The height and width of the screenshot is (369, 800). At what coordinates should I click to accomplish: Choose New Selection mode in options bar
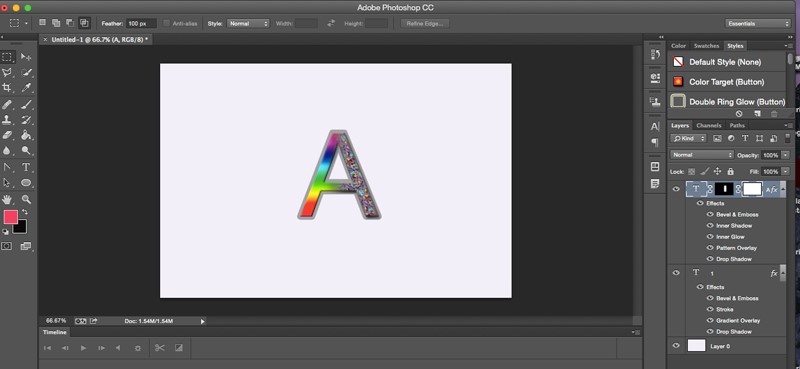click(x=42, y=23)
